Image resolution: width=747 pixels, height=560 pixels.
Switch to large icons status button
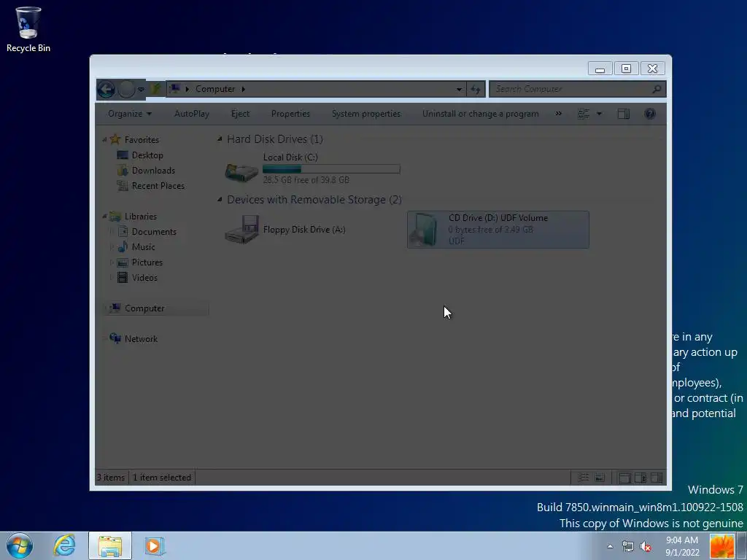tap(600, 477)
